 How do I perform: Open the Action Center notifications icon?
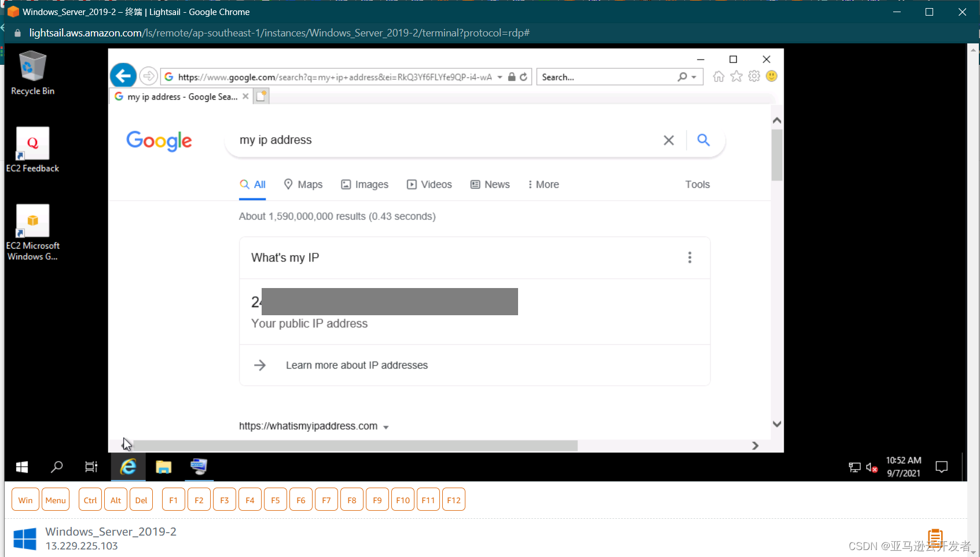tap(942, 467)
